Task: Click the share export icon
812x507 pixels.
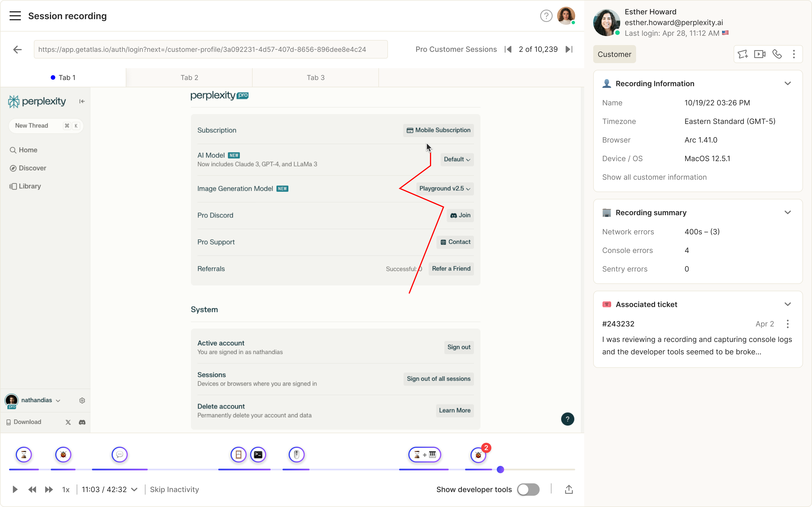Action: click(x=569, y=489)
